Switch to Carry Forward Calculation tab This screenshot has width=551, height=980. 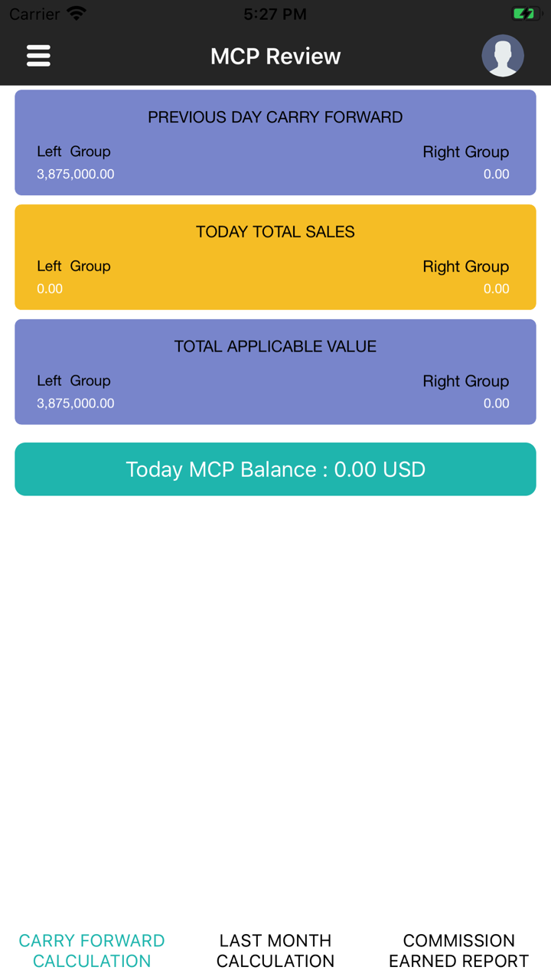[92, 950]
